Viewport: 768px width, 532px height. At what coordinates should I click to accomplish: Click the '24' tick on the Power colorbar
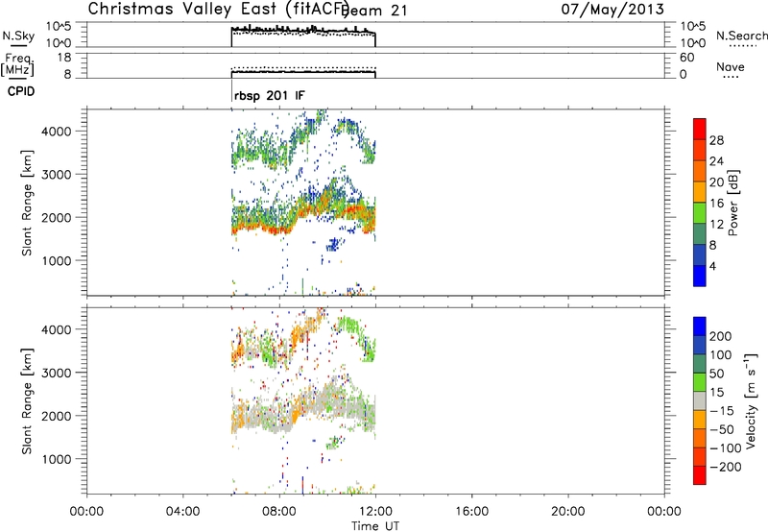pos(716,161)
